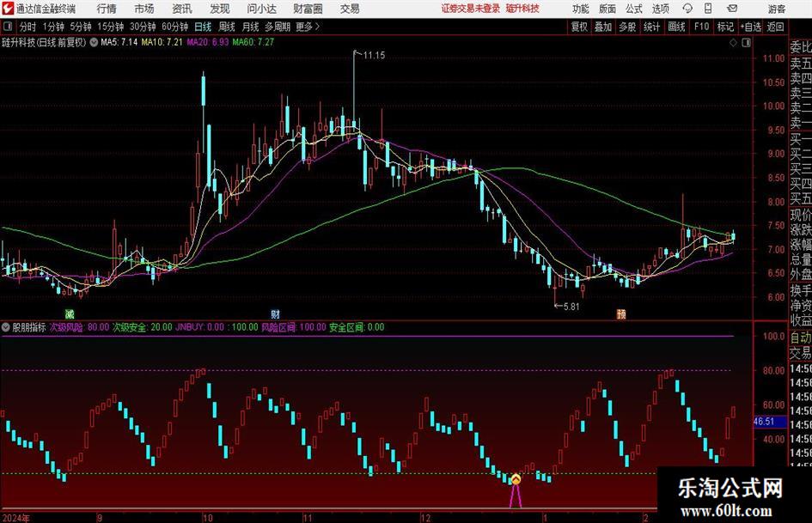812x523 pixels.
Task: Click the 2024年 label on date axis
Action: (16, 518)
